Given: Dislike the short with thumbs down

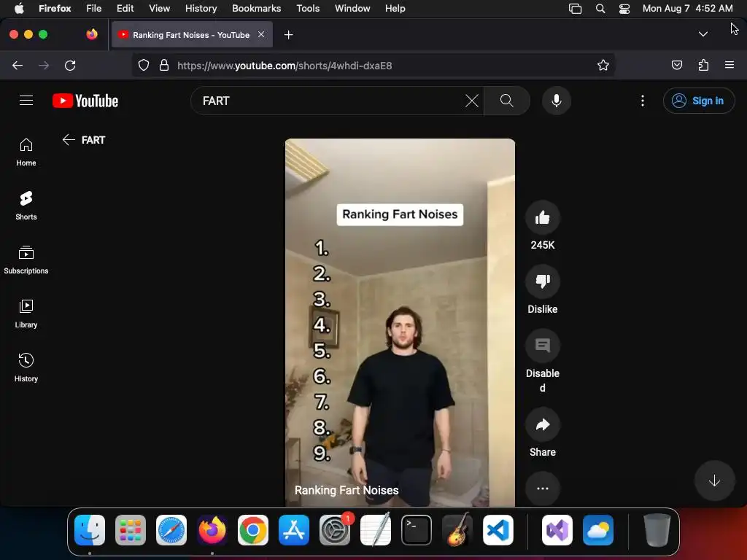Looking at the screenshot, I should pyautogui.click(x=542, y=281).
